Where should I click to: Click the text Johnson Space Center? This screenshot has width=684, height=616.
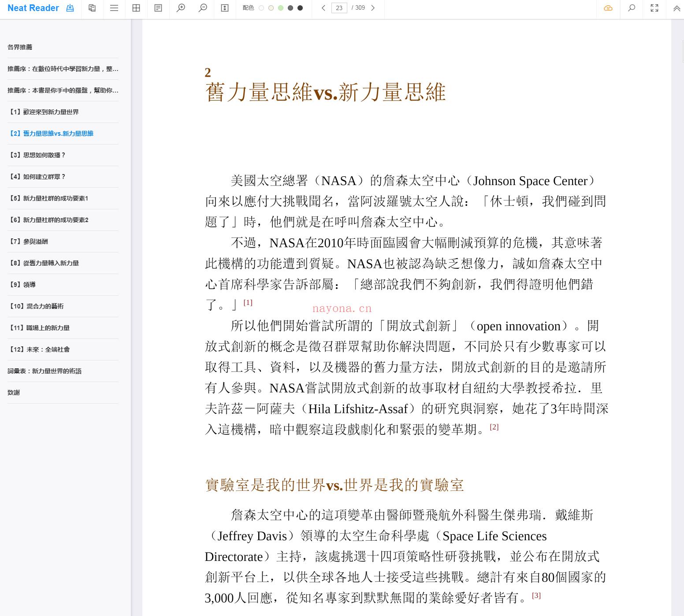coord(530,181)
